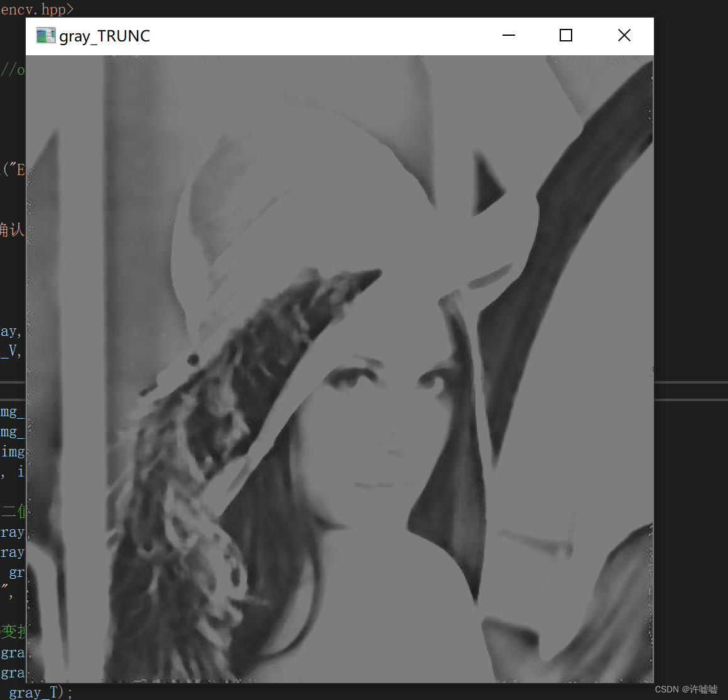Click the green //o comment in the editor
The width and height of the screenshot is (728, 700).
click(12, 70)
